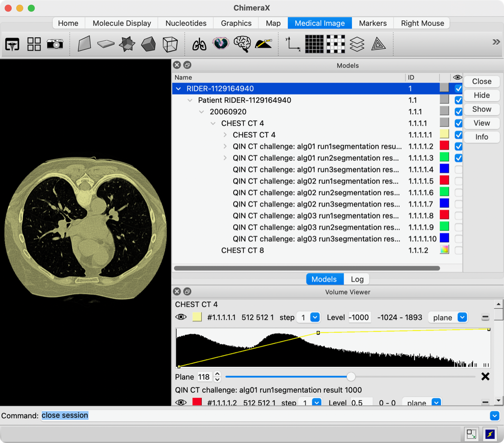The image size is (504, 443).
Task: Select the lungs preset icon
Action: coord(199,44)
